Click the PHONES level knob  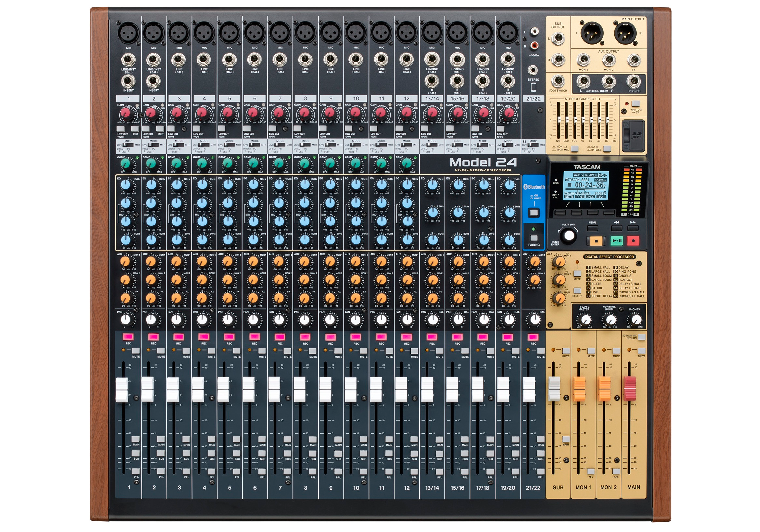coord(636,320)
